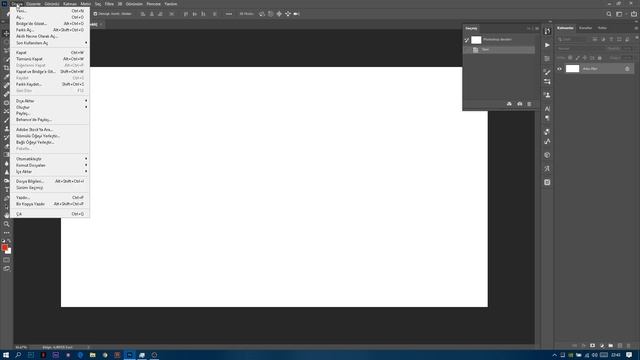Select the Yeni history state row
Image resolution: width=640 pixels, height=360 pixels.
click(499, 49)
